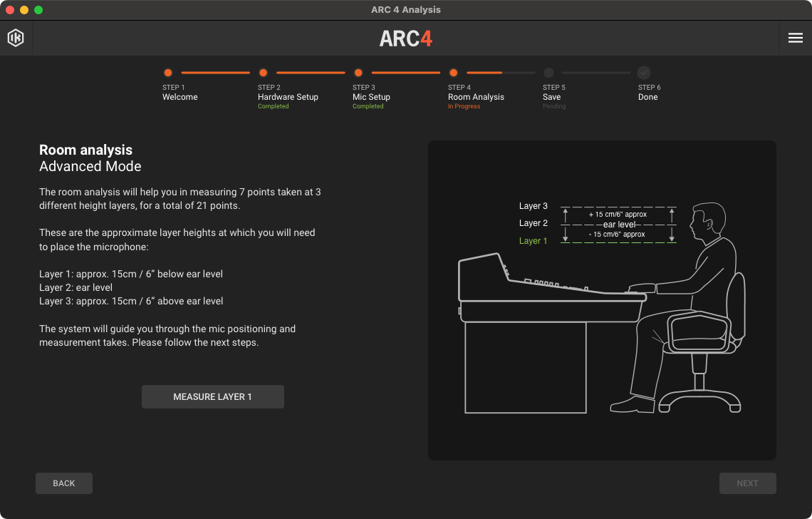This screenshot has width=812, height=519.
Task: Select the Save step label
Action: (551, 97)
